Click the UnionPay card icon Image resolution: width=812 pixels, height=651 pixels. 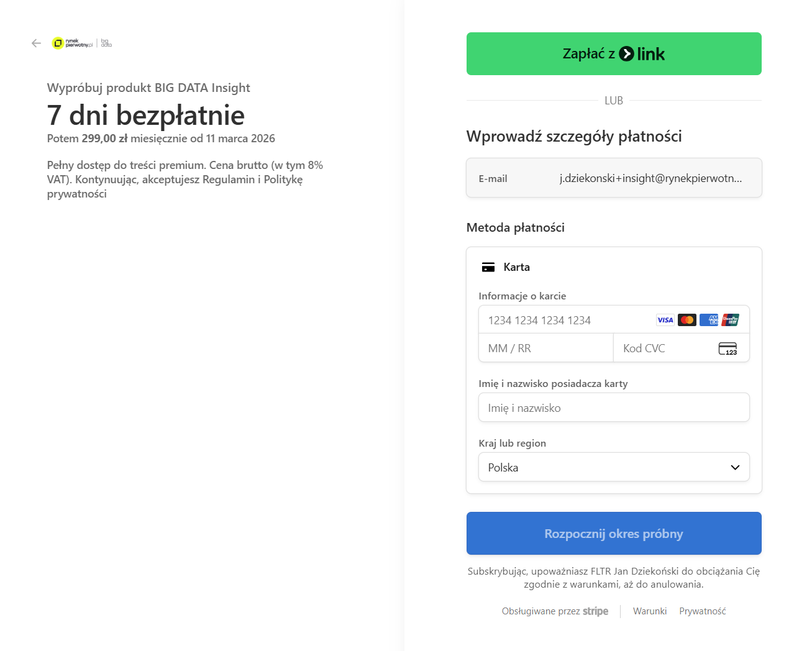pyautogui.click(x=731, y=320)
